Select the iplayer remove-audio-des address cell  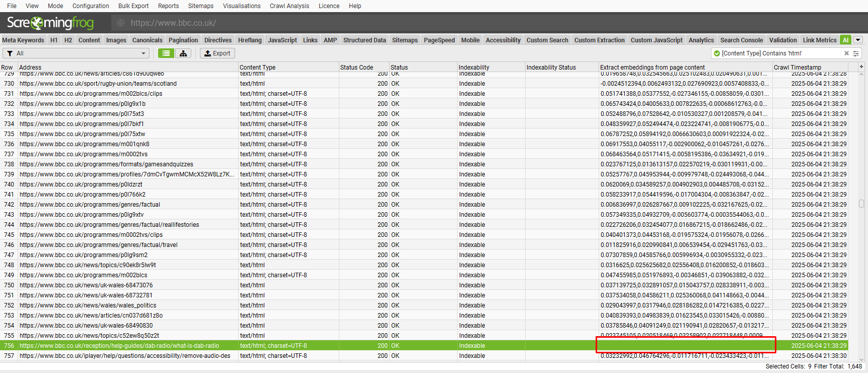(x=128, y=355)
